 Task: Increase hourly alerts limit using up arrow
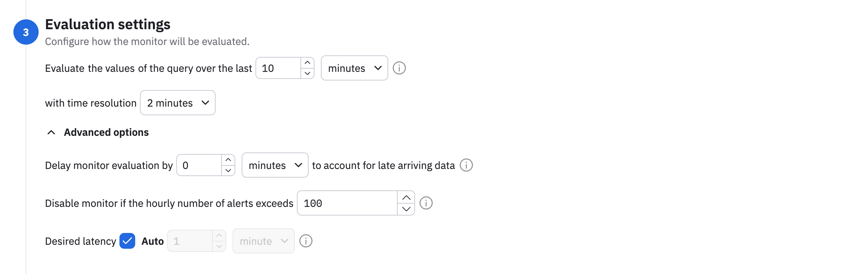pos(406,197)
